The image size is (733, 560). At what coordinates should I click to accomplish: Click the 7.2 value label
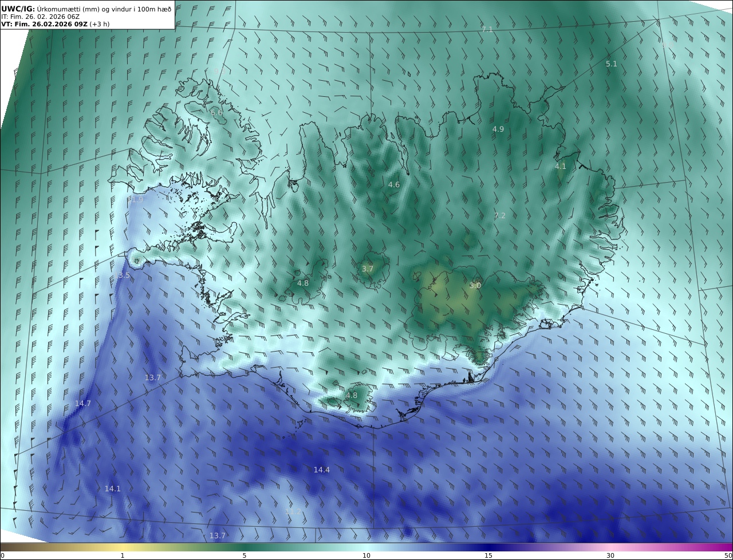(500, 216)
